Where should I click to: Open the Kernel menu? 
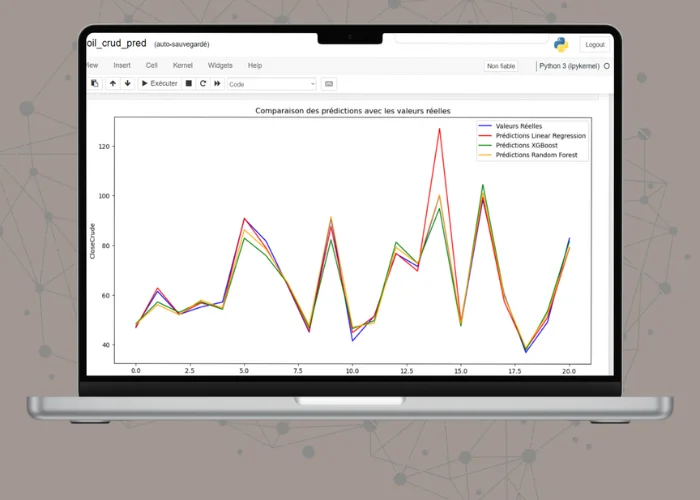(x=183, y=65)
